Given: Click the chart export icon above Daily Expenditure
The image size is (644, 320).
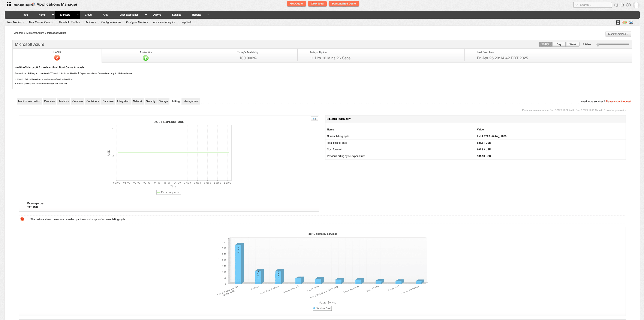Looking at the screenshot, I should (315, 118).
